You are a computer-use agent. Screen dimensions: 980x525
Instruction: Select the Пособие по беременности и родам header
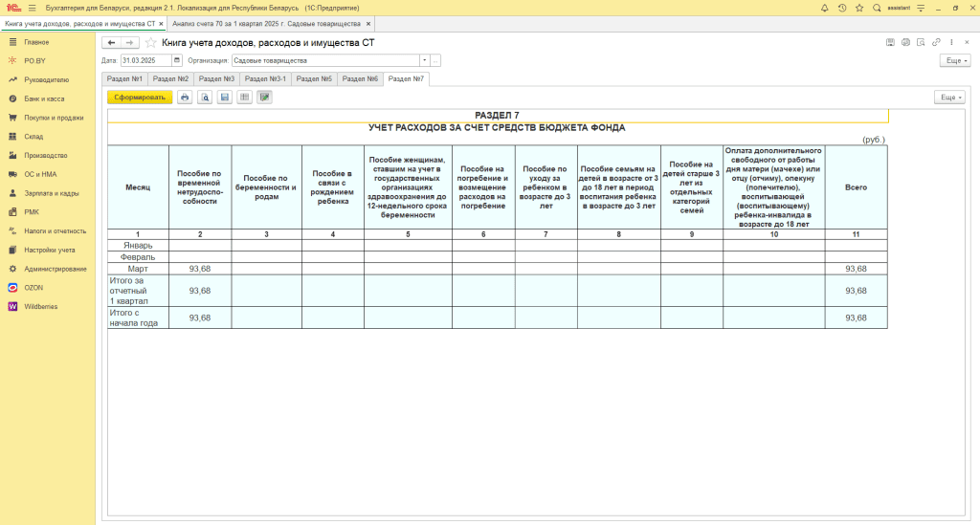pyautogui.click(x=266, y=187)
